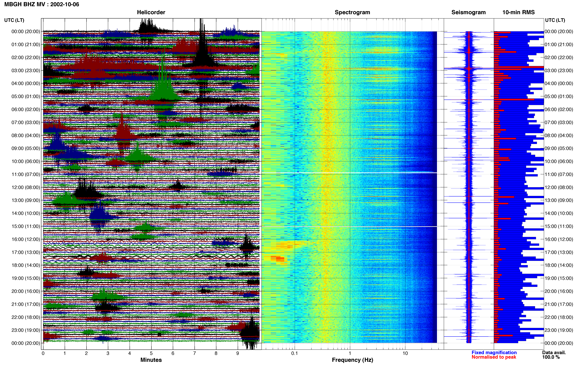Screen dimensions: 588x368
Task: Click the orange low-frequency spectrogram patch near 17:30
Action: [x=278, y=259]
